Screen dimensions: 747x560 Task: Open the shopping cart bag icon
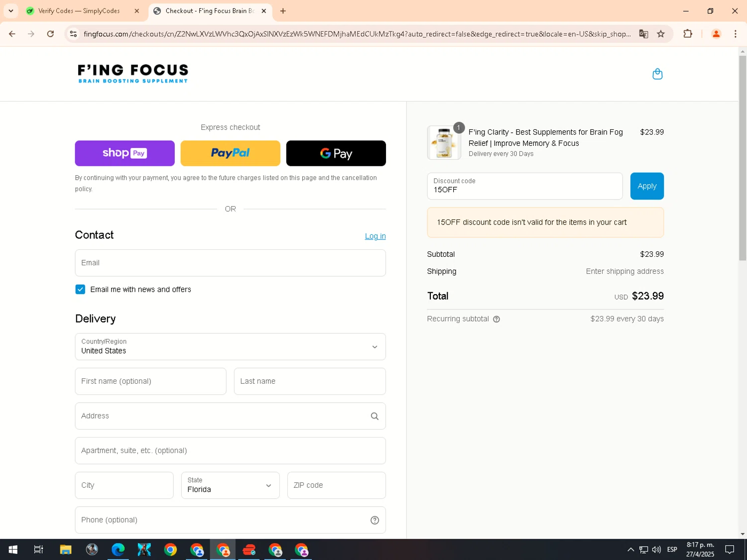(x=657, y=74)
